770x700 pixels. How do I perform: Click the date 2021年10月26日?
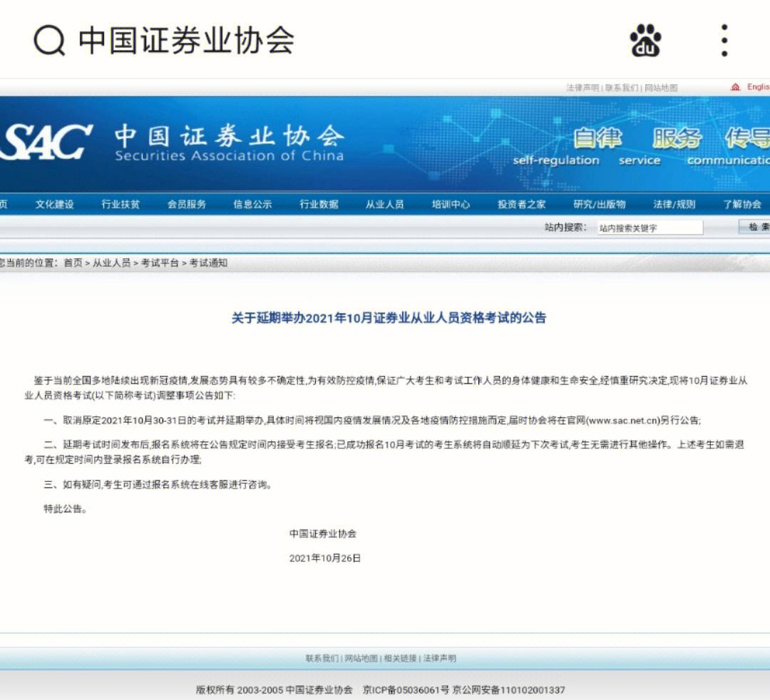pos(324,558)
